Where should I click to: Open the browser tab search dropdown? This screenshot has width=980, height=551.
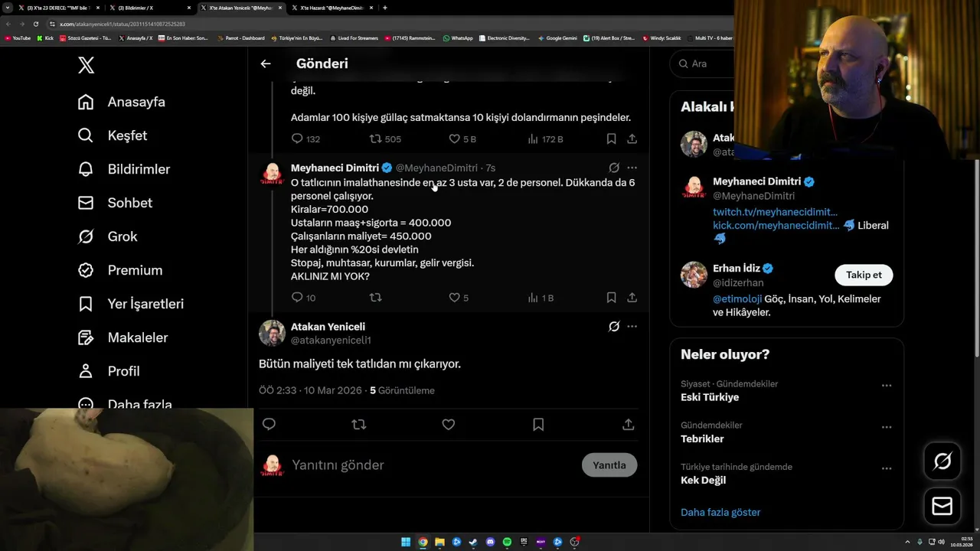pyautogui.click(x=9, y=8)
